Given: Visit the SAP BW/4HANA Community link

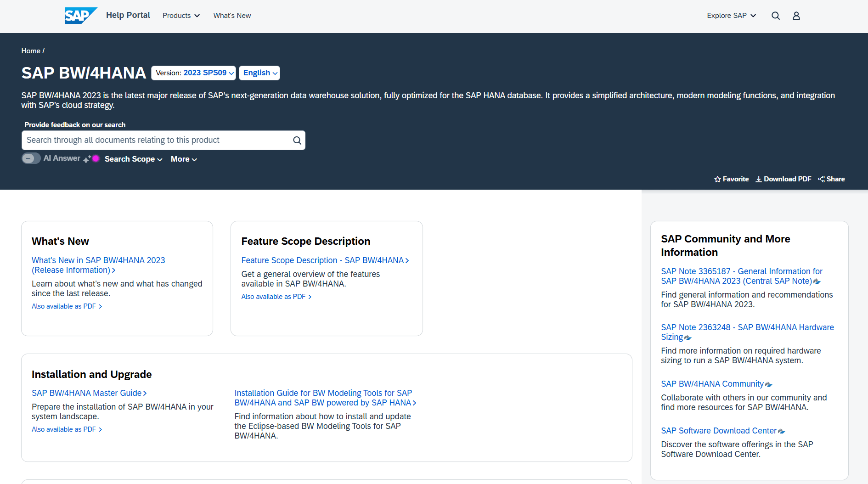Looking at the screenshot, I should point(712,384).
